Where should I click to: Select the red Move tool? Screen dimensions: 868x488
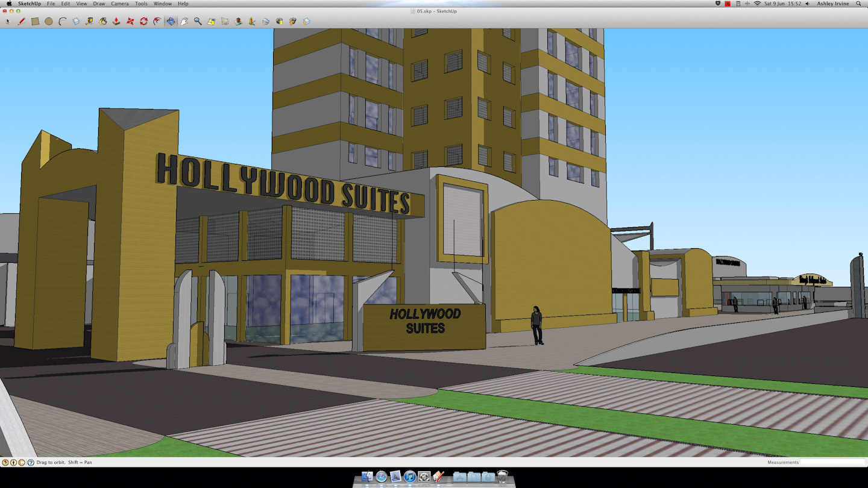click(x=130, y=21)
